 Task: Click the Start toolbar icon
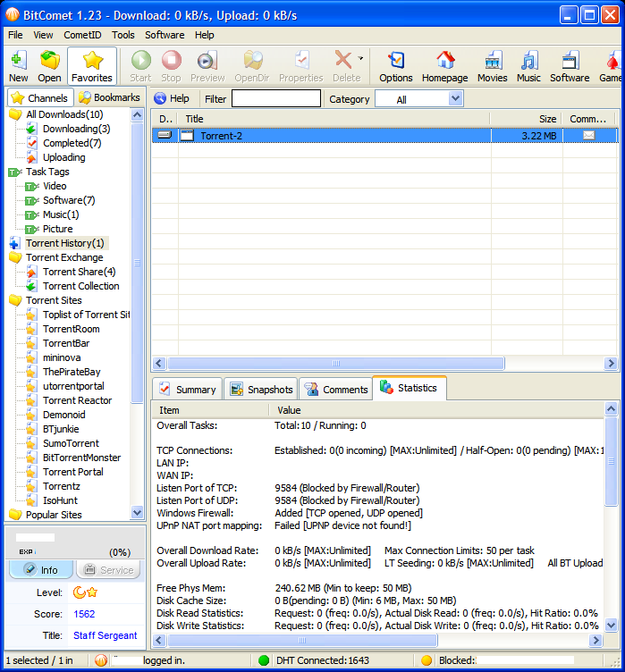tap(140, 66)
